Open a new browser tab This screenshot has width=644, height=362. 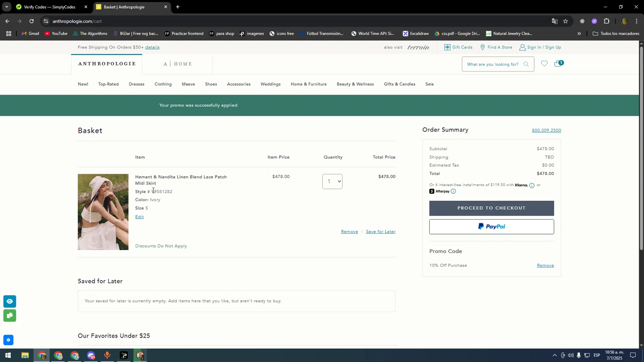tap(178, 7)
